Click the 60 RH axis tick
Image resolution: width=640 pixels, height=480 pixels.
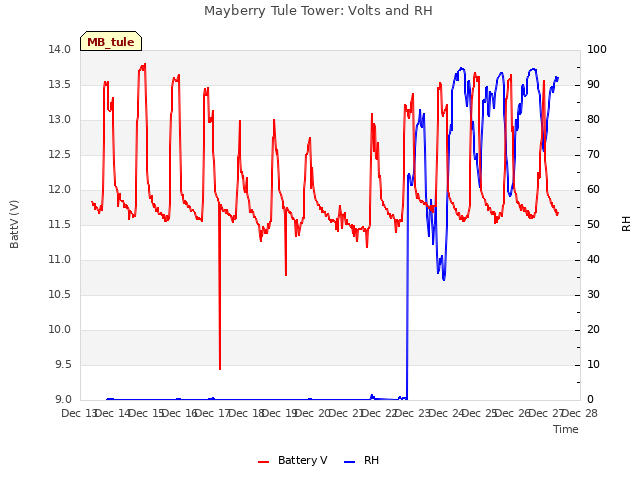click(593, 190)
